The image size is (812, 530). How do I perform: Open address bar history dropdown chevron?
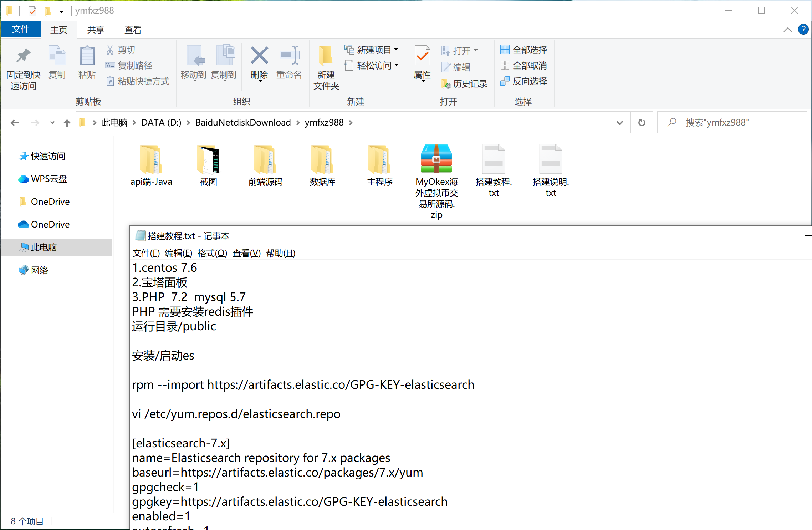pos(619,123)
